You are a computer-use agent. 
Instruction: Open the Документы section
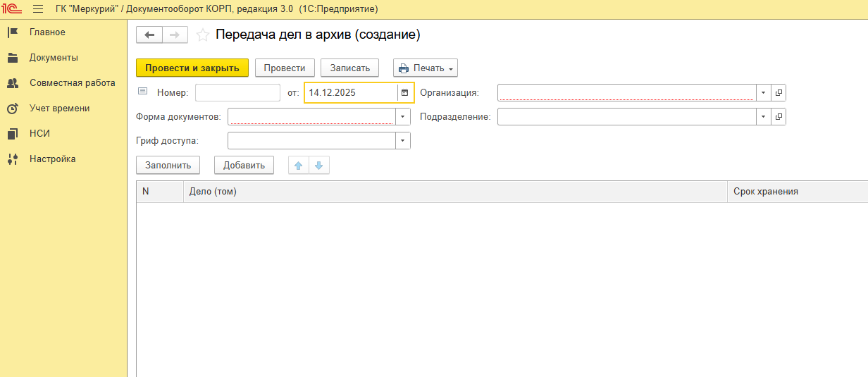pyautogui.click(x=54, y=58)
